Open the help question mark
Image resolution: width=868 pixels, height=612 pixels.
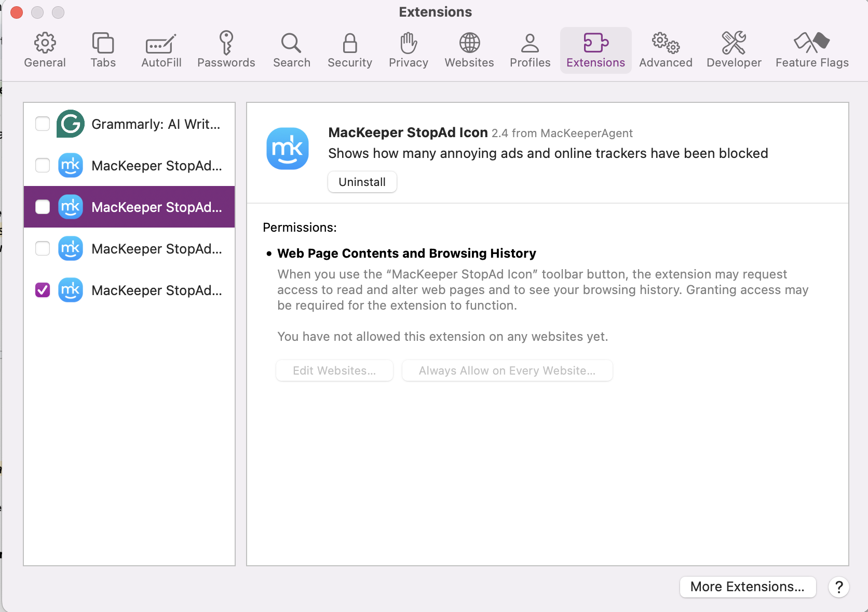(x=839, y=587)
